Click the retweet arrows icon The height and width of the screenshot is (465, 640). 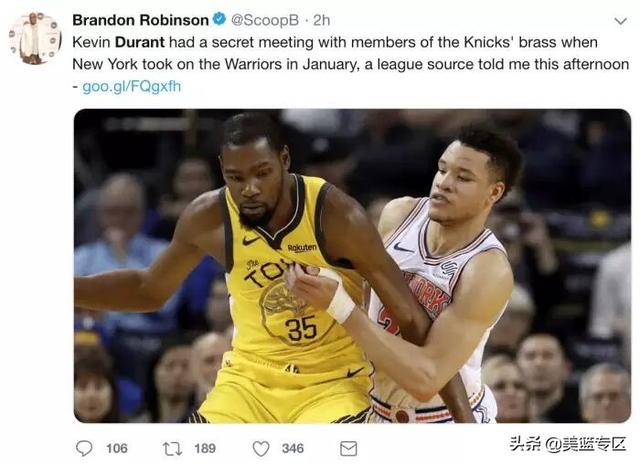172,449
